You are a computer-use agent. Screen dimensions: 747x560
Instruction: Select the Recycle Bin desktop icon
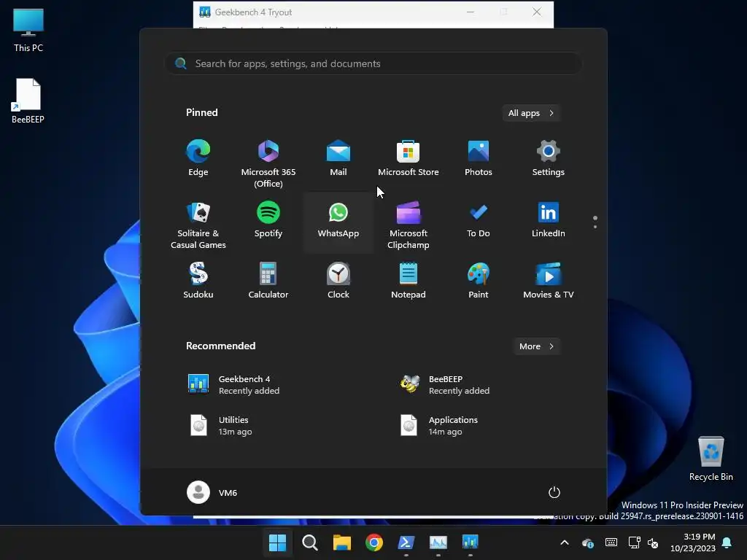click(711, 459)
